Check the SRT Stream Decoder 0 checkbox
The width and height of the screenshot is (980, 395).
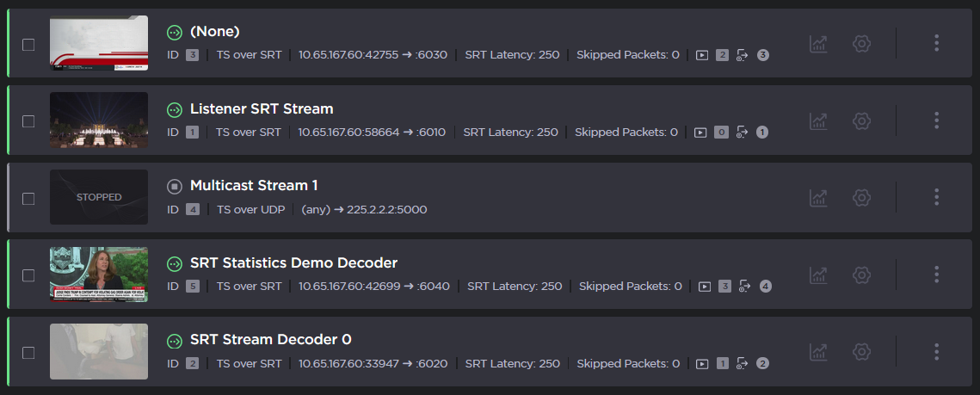pyautogui.click(x=28, y=353)
